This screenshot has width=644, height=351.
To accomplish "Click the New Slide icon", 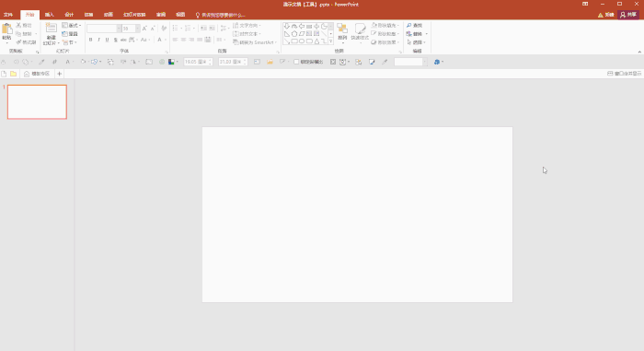I will pos(51,29).
